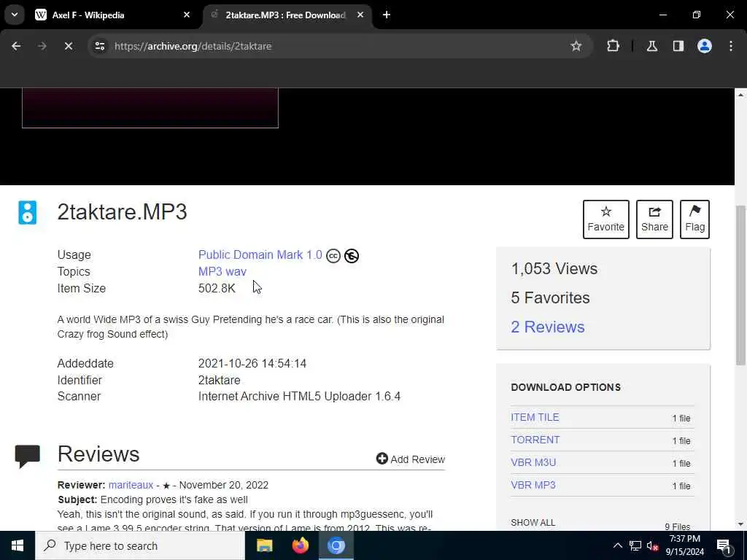Open the Extensions puzzle icon

click(613, 46)
